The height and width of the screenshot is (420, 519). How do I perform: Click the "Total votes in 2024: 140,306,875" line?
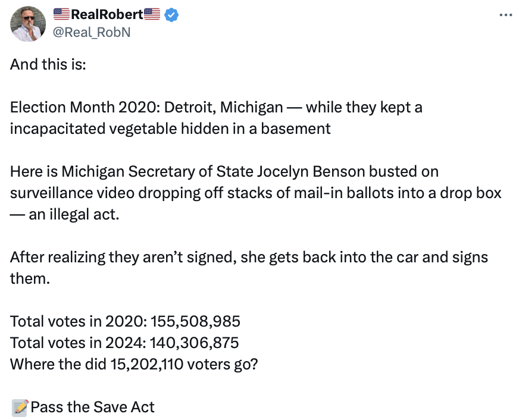coord(124,343)
